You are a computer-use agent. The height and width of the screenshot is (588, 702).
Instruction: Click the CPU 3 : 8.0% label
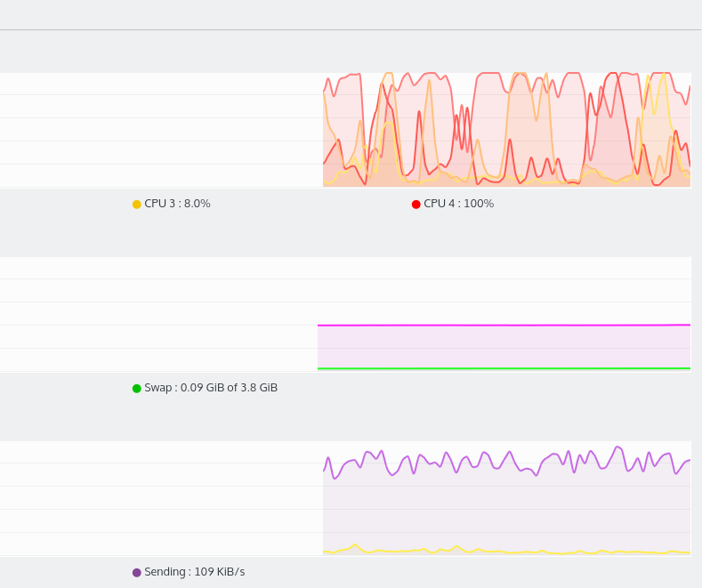coord(177,204)
